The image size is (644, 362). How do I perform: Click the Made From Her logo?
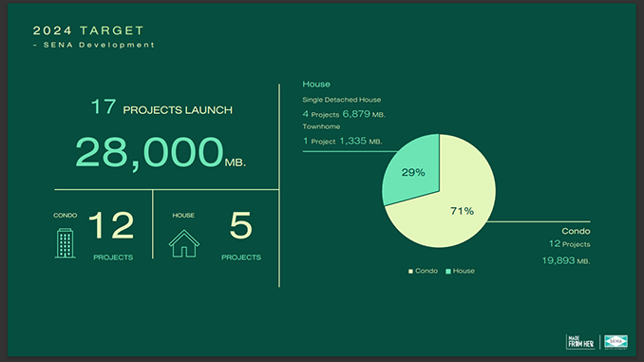(580, 342)
